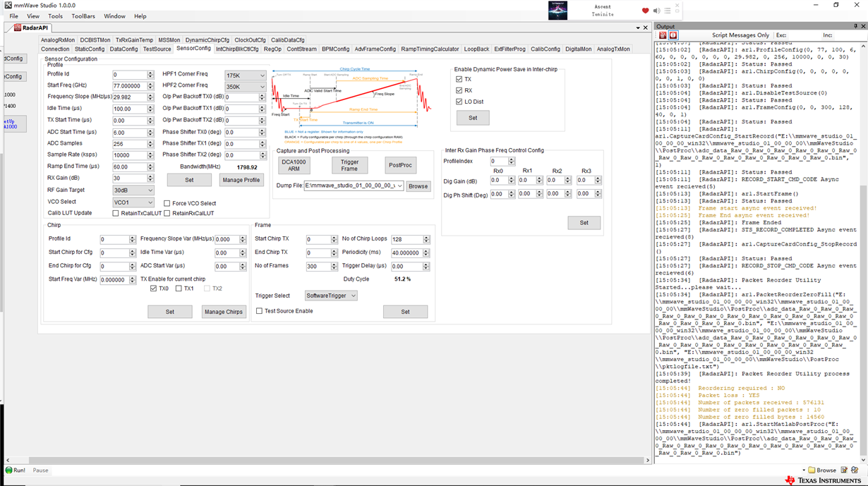The height and width of the screenshot is (486, 868).
Task: Switch to the RampTimingCalculator tab
Action: point(430,49)
